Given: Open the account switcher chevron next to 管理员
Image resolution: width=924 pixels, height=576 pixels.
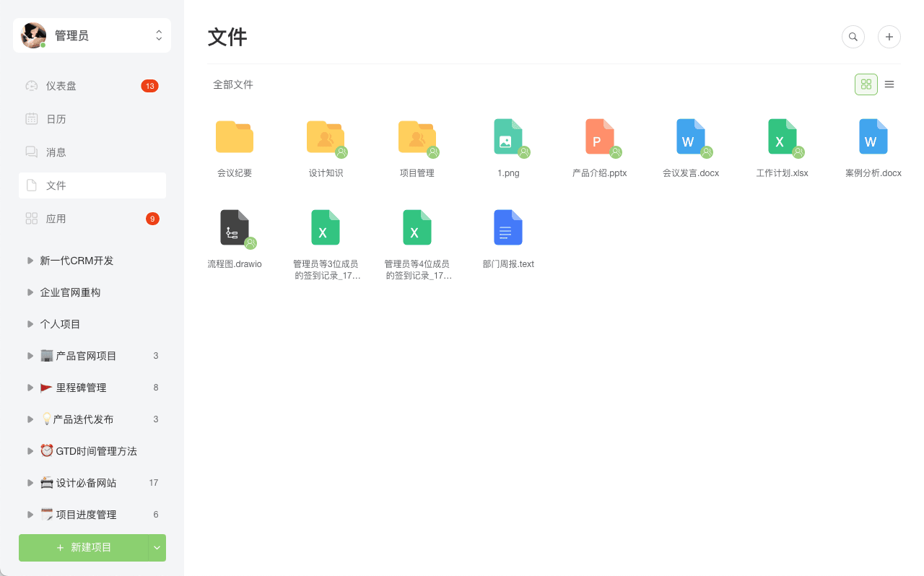Looking at the screenshot, I should 158,35.
